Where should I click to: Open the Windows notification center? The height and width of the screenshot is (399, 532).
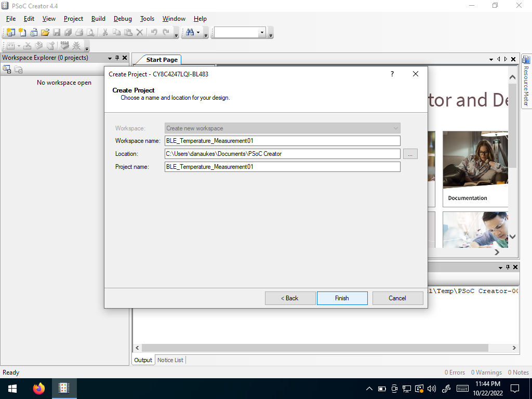click(x=515, y=389)
